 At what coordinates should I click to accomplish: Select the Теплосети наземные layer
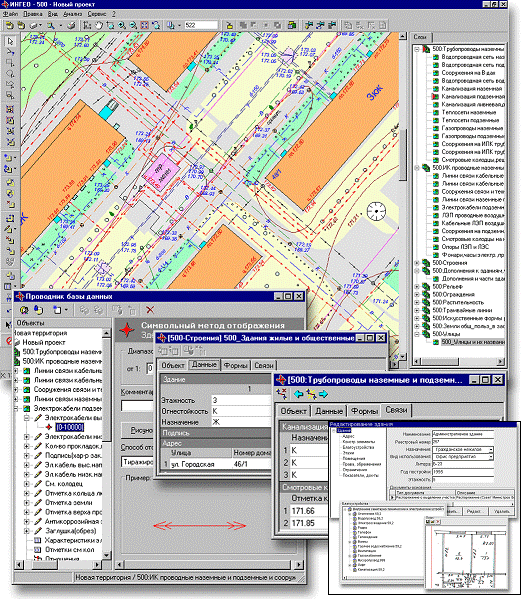coord(469,112)
